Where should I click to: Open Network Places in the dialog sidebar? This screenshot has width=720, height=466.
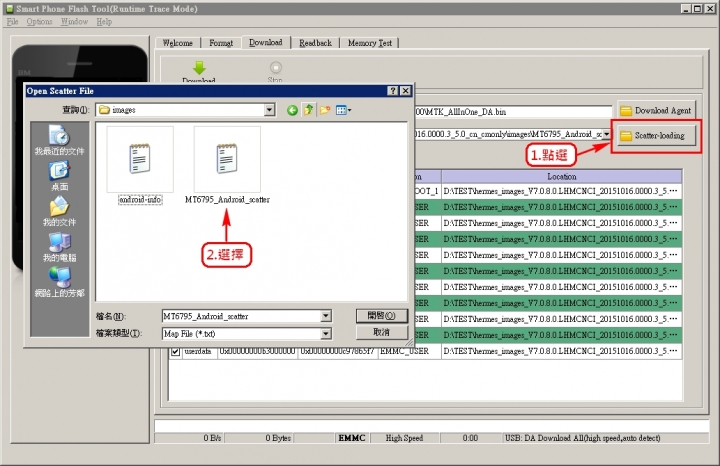click(60, 282)
